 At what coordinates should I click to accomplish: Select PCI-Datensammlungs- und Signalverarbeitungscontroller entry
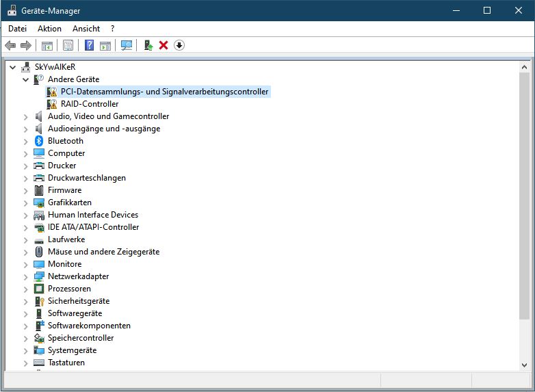[164, 92]
